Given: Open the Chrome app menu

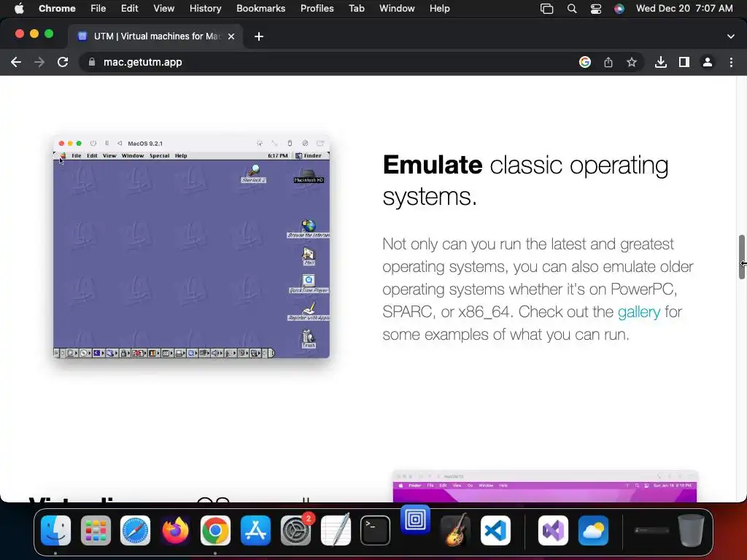Looking at the screenshot, I should click(x=57, y=9).
